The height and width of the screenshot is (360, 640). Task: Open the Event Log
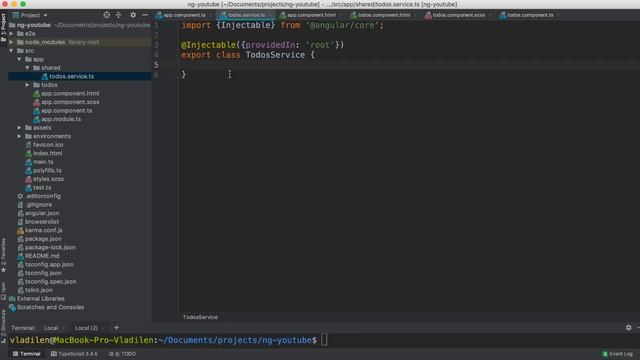click(x=618, y=354)
